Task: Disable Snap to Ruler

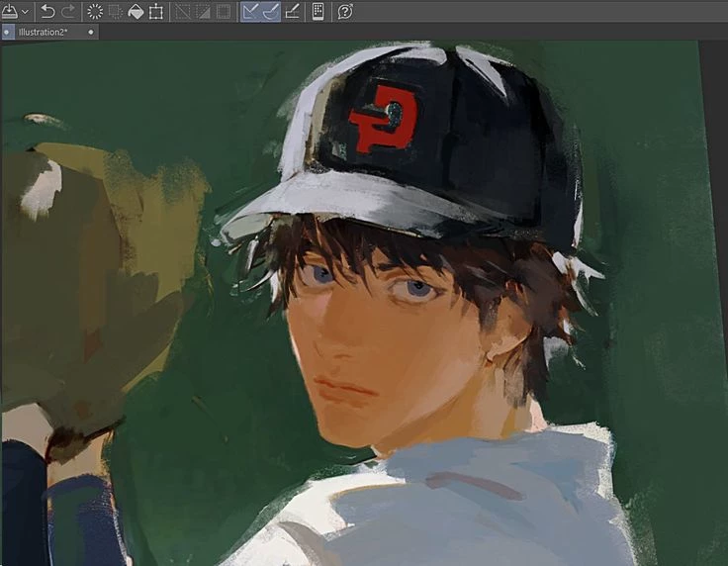Action: pos(251,12)
